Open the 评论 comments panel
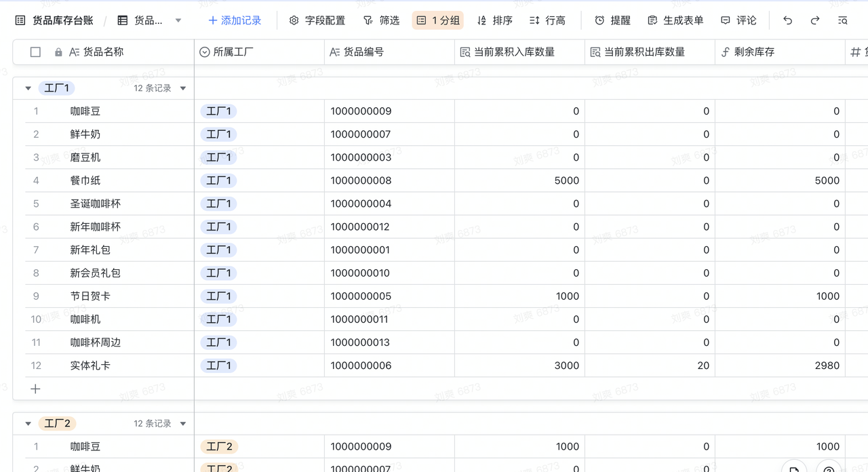The width and height of the screenshot is (868, 472). [x=738, y=20]
